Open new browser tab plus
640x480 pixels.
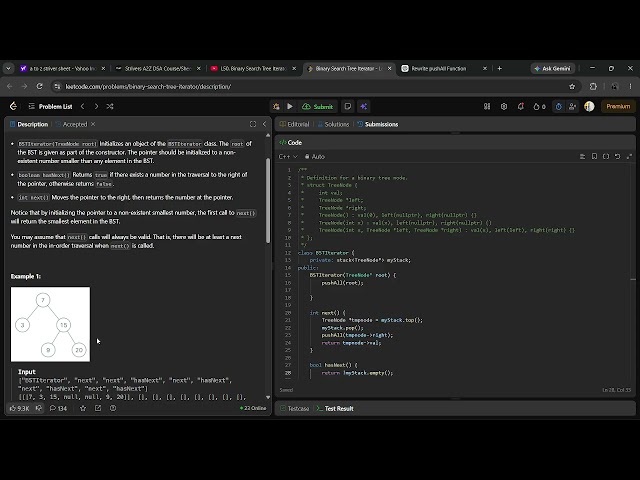pyautogui.click(x=500, y=69)
